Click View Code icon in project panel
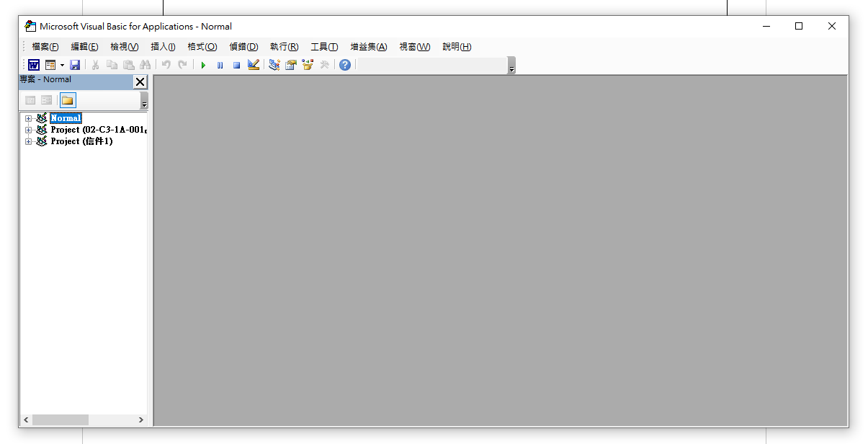This screenshot has width=868, height=444. point(30,100)
